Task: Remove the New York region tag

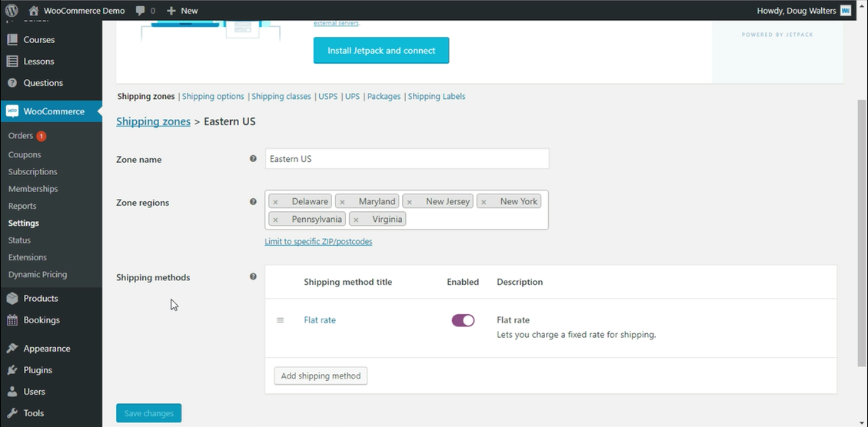Action: (484, 202)
